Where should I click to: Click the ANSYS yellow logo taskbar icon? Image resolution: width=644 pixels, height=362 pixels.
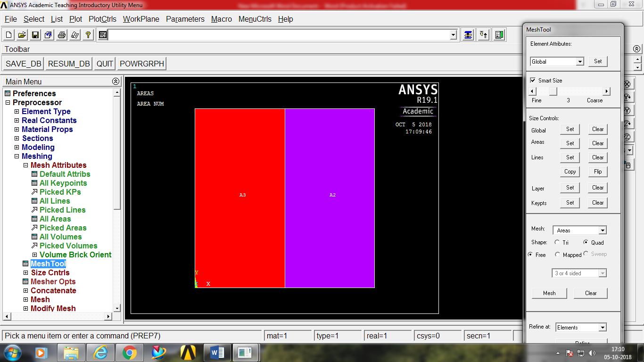(x=189, y=353)
